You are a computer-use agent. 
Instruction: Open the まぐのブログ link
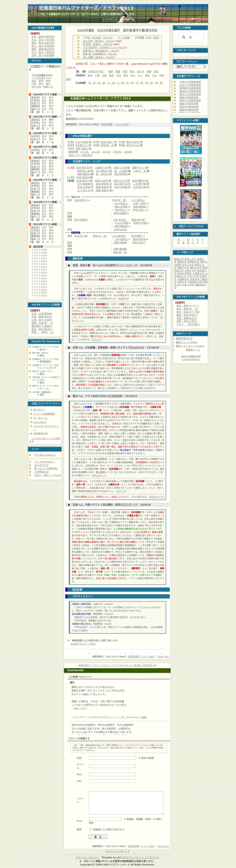42,465
